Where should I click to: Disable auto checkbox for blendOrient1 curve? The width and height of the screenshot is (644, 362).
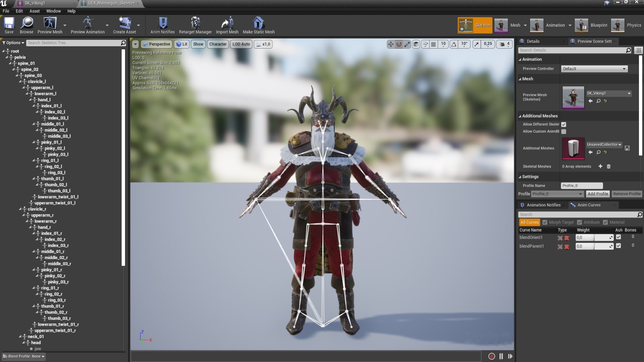(x=619, y=238)
